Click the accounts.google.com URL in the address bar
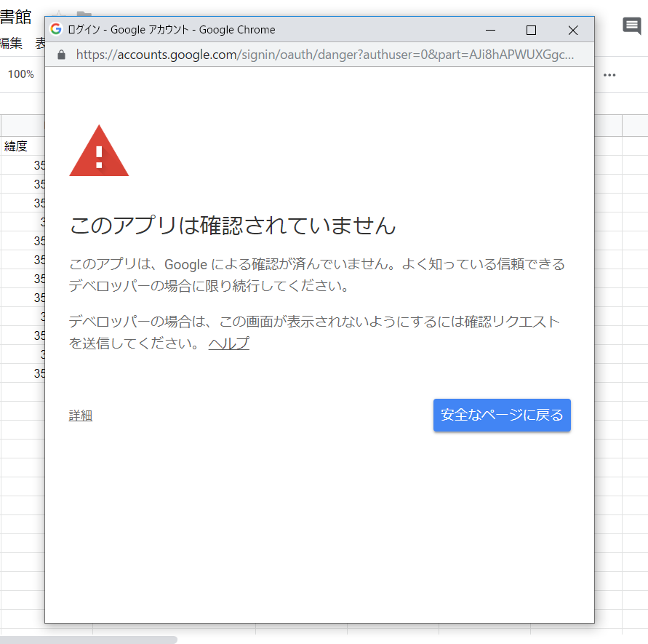 (x=325, y=55)
